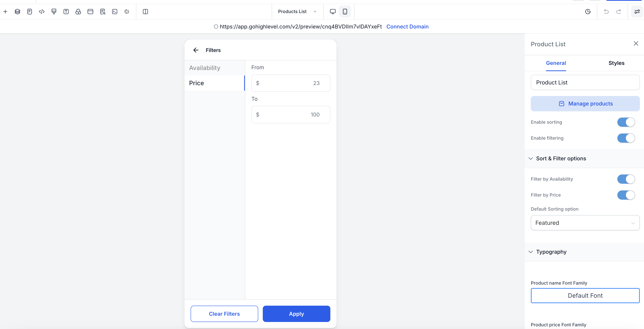Image resolution: width=644 pixels, height=329 pixels.
Task: Click the Connect Domain link
Action: tap(407, 27)
